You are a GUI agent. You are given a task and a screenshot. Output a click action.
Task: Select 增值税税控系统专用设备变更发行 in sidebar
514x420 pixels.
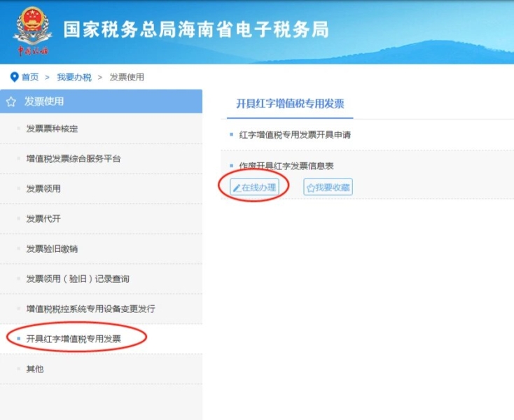click(x=90, y=309)
